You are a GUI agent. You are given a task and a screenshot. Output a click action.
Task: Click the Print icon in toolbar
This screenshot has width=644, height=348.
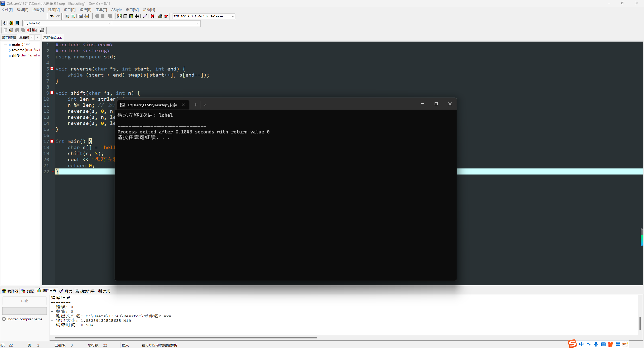(42, 30)
